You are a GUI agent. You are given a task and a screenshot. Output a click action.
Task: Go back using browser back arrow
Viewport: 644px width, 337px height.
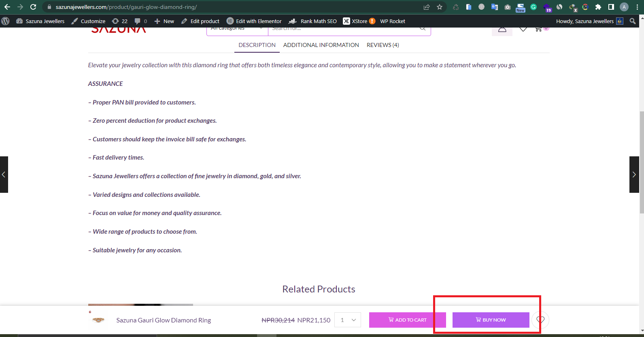[7, 7]
